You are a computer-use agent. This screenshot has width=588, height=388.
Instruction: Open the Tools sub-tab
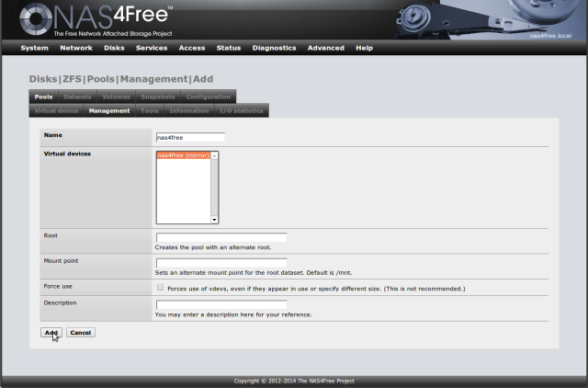point(149,110)
